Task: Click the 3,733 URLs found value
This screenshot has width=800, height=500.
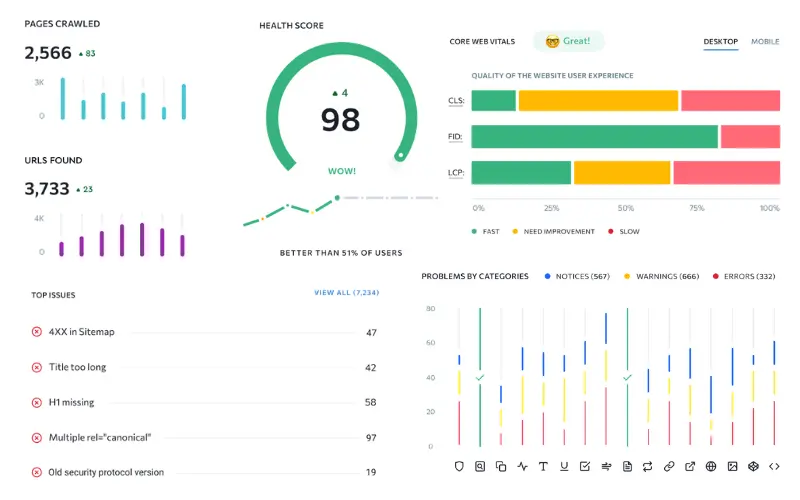Action: (x=47, y=189)
